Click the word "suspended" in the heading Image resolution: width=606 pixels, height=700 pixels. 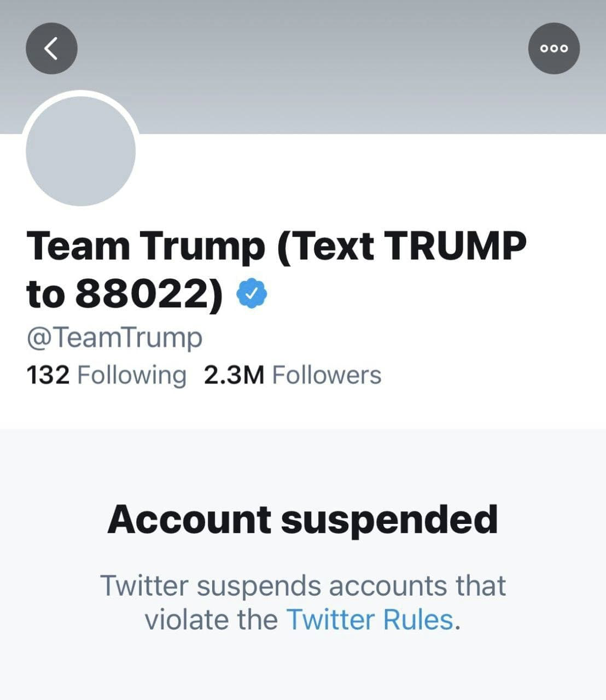(389, 520)
